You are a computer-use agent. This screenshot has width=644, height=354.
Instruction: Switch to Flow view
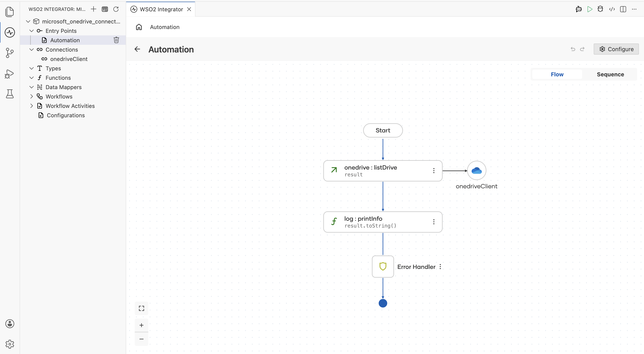click(557, 74)
